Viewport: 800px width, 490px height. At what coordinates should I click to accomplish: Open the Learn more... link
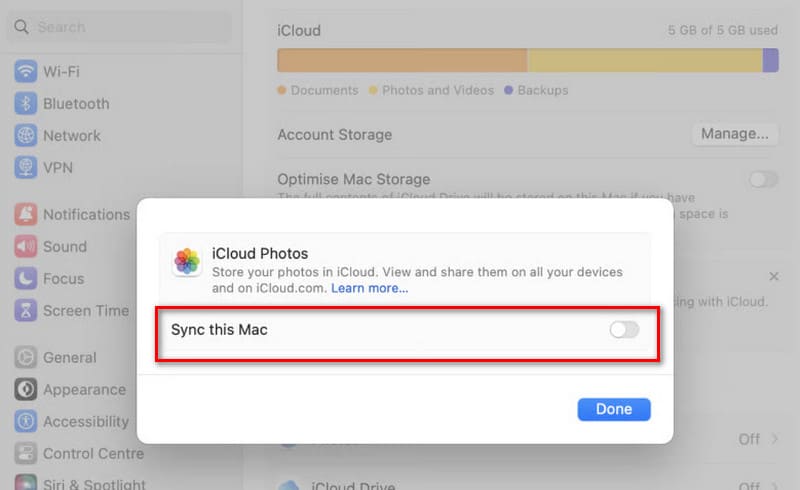click(x=370, y=288)
